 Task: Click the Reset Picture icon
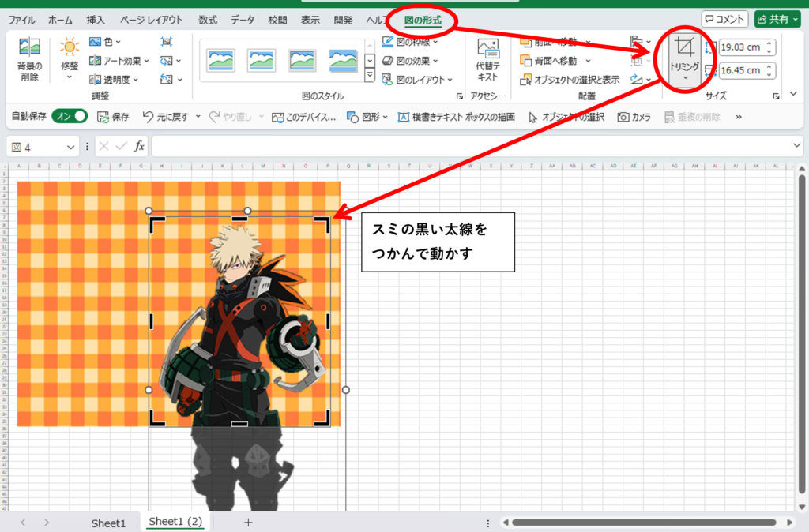[166, 80]
